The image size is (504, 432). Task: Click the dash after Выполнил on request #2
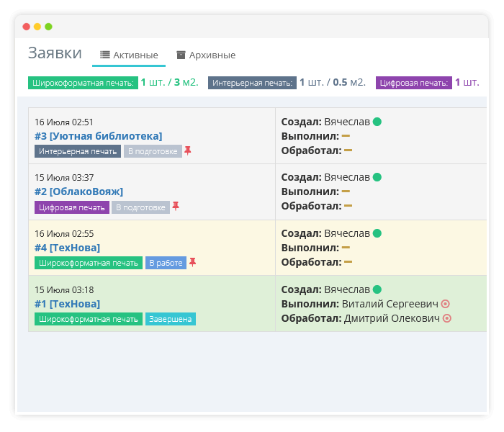pyautogui.click(x=346, y=192)
